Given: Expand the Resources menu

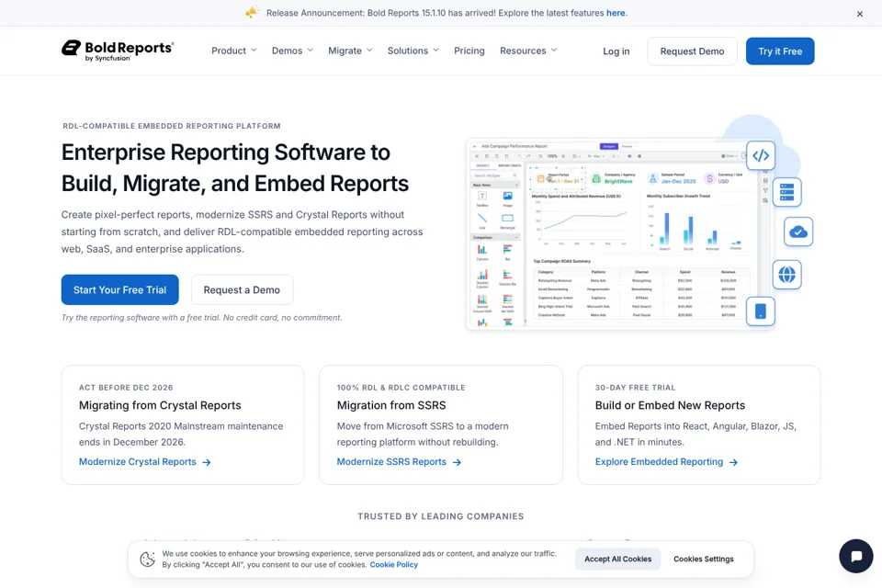Looking at the screenshot, I should tap(528, 51).
